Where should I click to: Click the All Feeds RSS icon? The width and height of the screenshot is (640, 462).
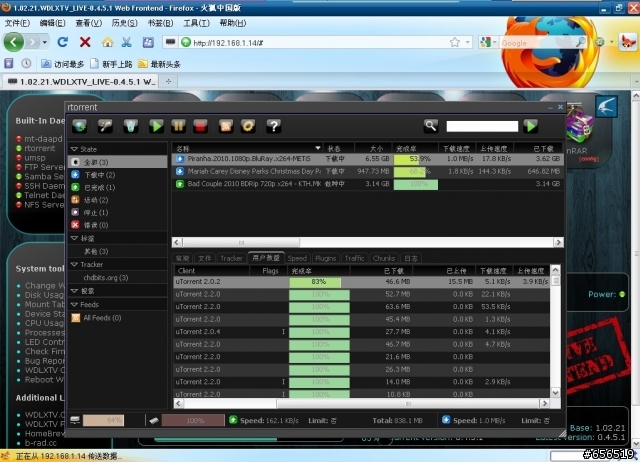click(x=76, y=318)
